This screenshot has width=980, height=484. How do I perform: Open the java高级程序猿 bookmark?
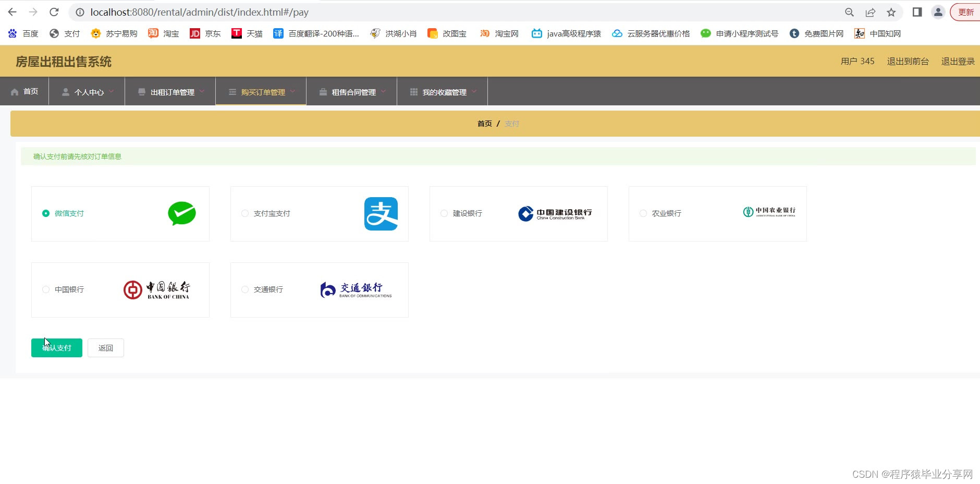566,33
